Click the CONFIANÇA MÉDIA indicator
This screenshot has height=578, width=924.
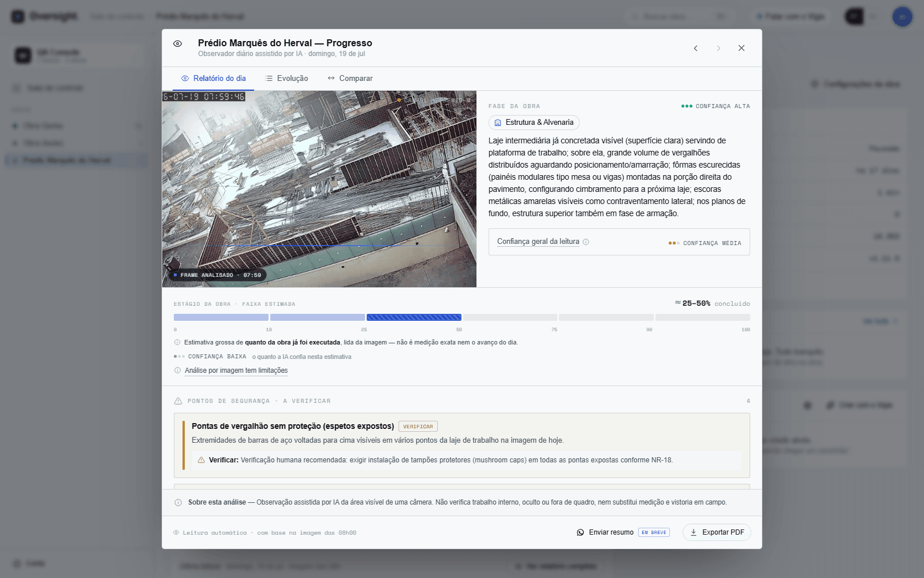pos(705,243)
